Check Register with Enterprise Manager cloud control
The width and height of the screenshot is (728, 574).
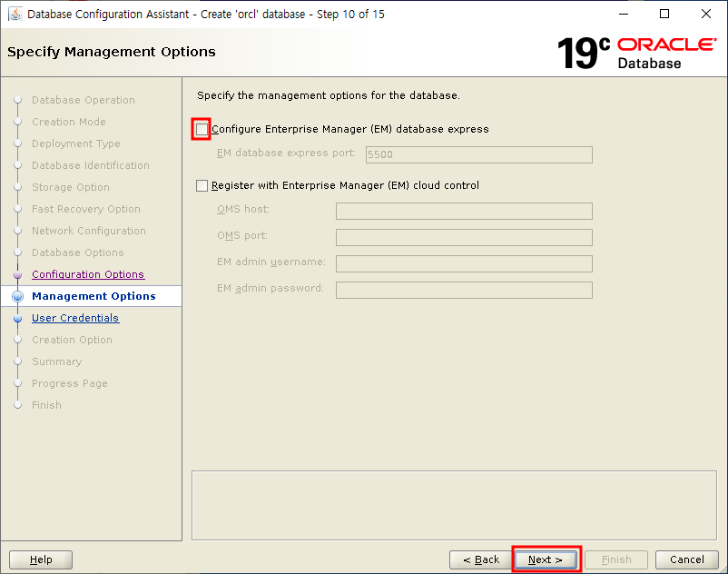[202, 186]
